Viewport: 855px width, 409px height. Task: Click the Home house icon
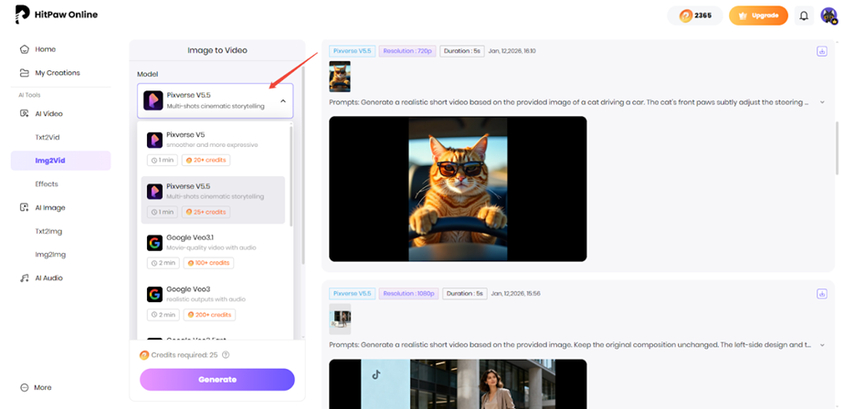24,49
